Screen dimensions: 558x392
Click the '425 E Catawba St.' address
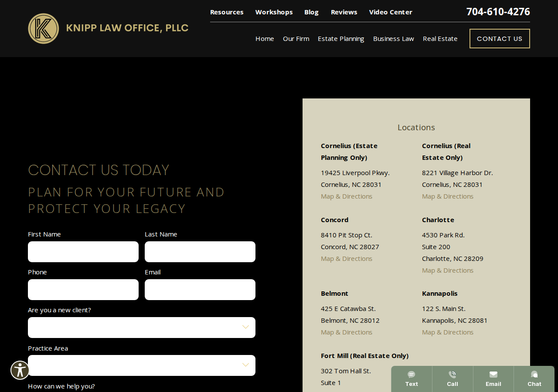tap(348, 309)
